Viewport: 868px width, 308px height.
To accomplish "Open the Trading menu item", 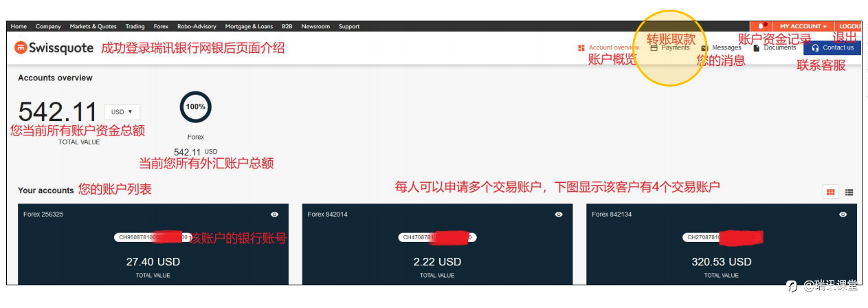I will 135,27.
